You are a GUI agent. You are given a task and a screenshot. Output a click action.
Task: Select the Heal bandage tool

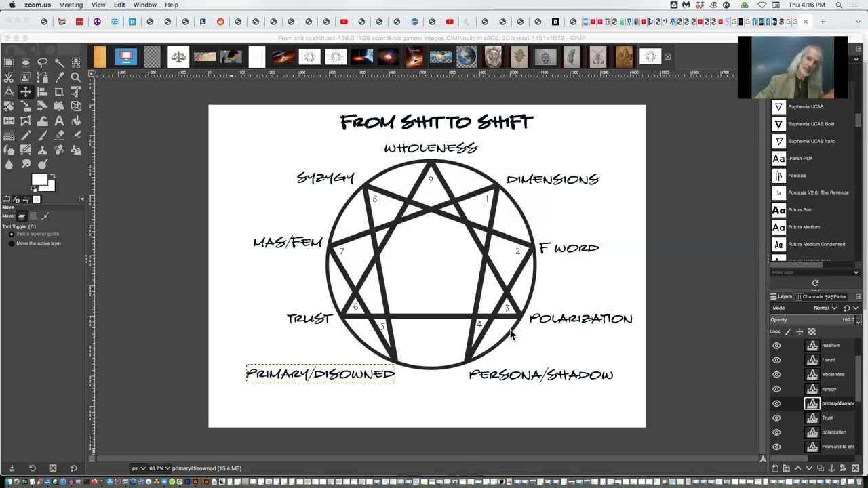[59, 149]
